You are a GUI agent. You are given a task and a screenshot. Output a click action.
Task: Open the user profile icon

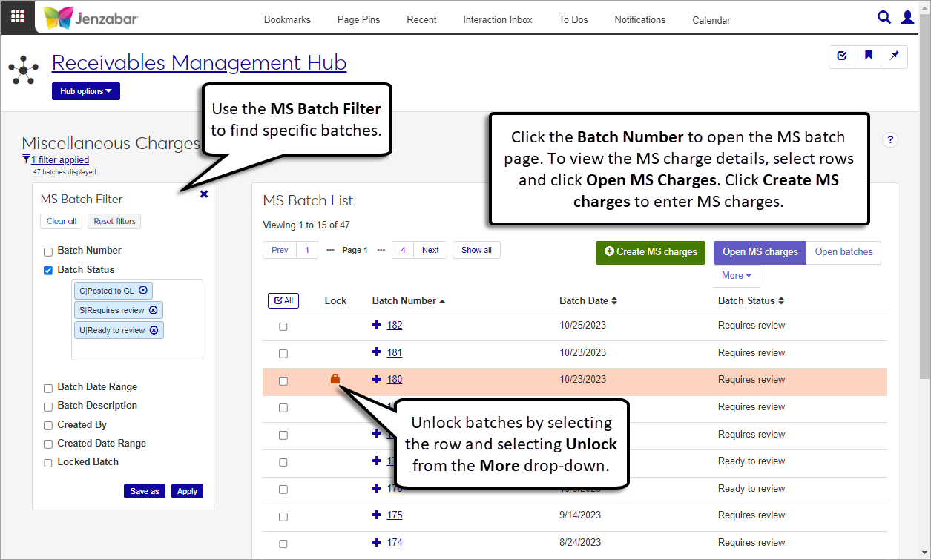907,17
